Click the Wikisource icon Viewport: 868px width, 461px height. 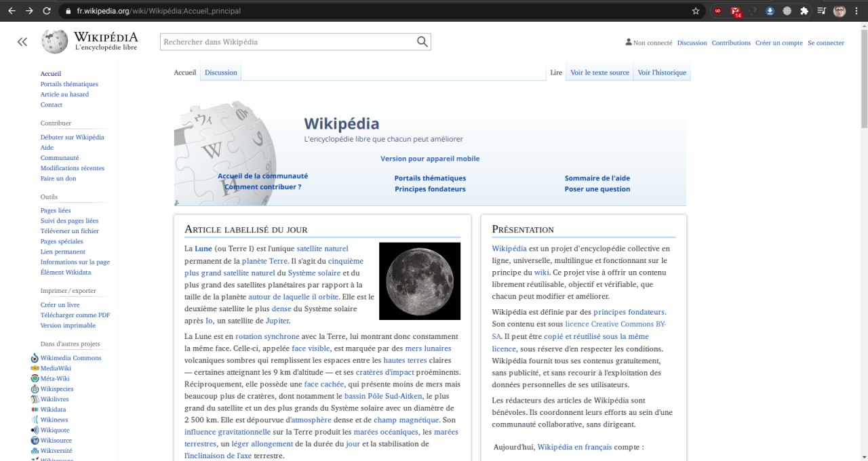click(35, 441)
